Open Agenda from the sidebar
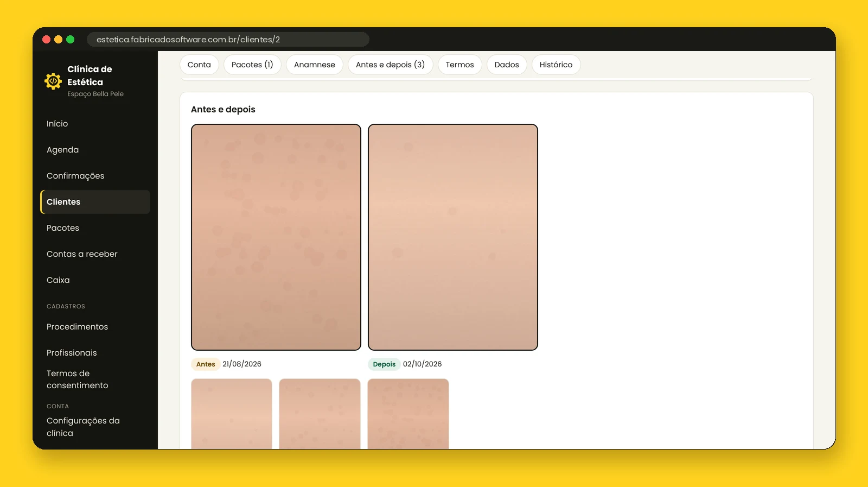868x487 pixels. tap(95, 150)
